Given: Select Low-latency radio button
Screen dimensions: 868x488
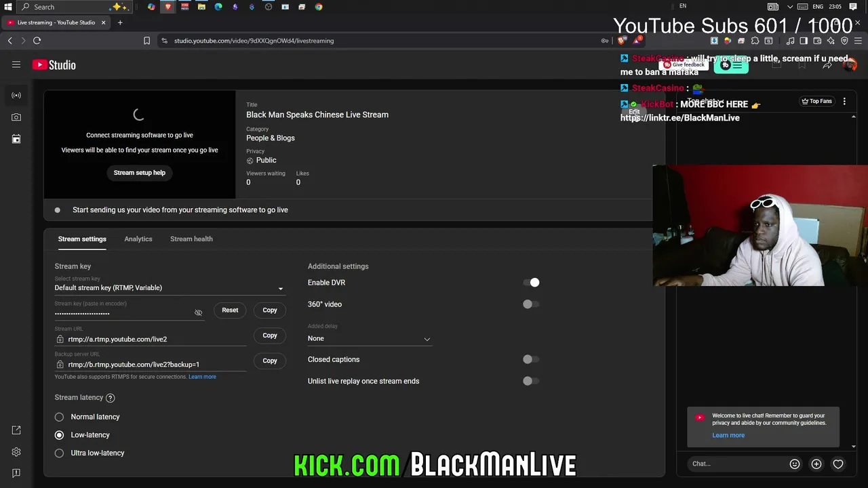Looking at the screenshot, I should [x=59, y=435].
